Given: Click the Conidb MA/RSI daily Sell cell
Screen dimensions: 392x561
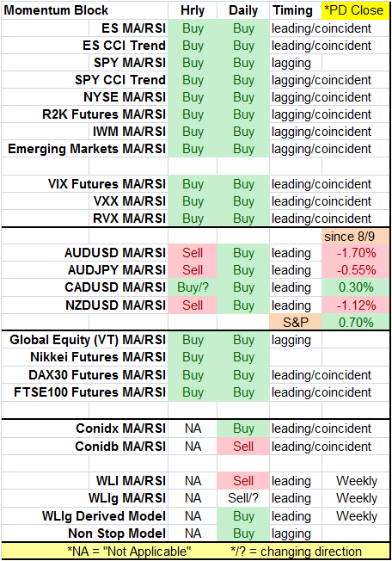Looking at the screenshot, I should tap(243, 447).
